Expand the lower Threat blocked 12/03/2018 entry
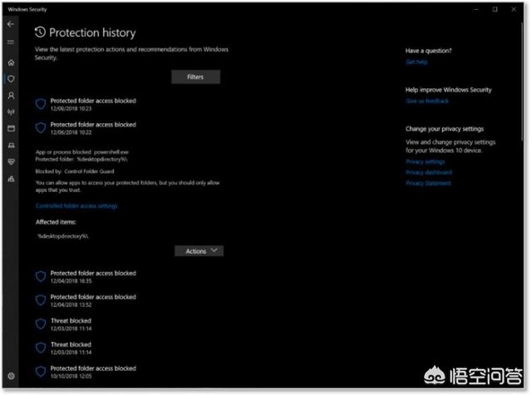532x395 pixels. (64, 348)
